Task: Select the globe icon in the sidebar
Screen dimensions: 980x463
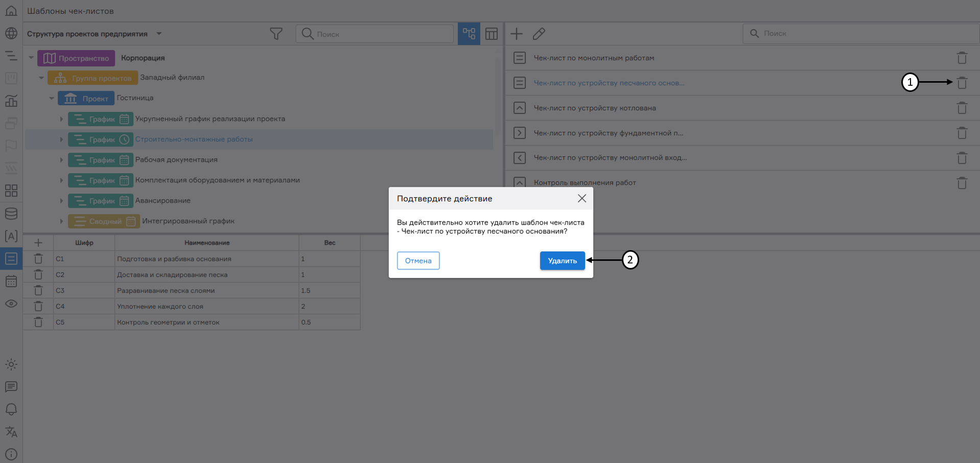Action: 11,33
